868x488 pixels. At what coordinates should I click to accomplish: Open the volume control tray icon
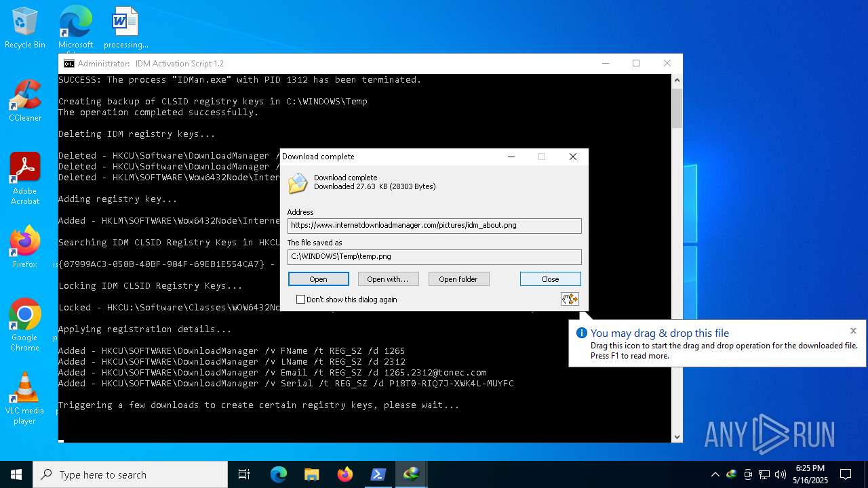781,474
